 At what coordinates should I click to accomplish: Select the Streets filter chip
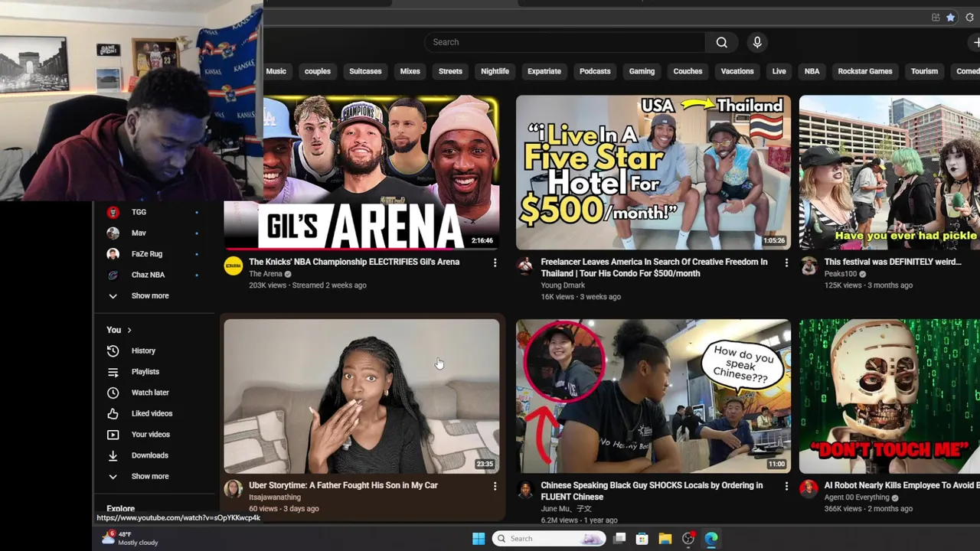click(x=450, y=71)
